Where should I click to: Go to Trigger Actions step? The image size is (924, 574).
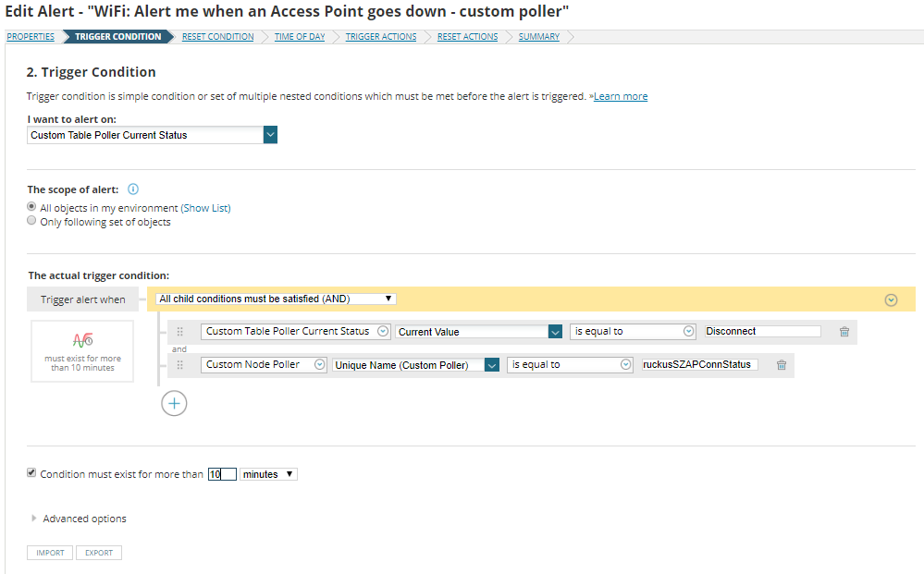381,36
